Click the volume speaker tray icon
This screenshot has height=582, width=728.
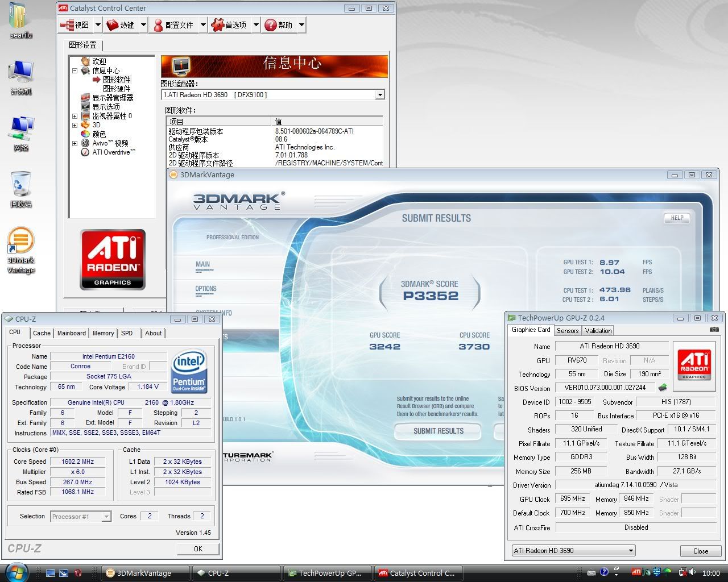click(692, 572)
